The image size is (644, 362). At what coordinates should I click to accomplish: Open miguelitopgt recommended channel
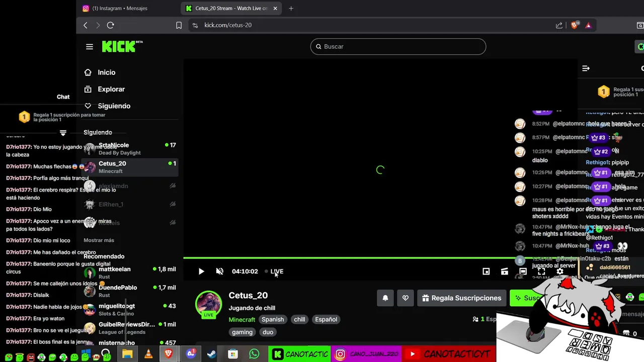click(130, 309)
